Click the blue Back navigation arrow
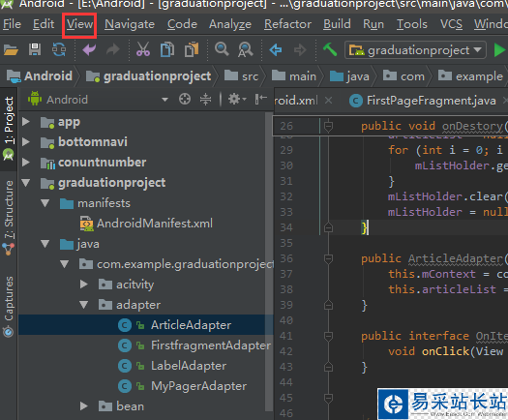The width and height of the screenshot is (508, 420). coord(276,50)
